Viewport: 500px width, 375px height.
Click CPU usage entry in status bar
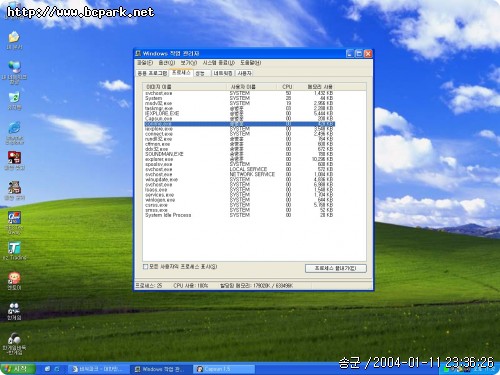pos(190,286)
